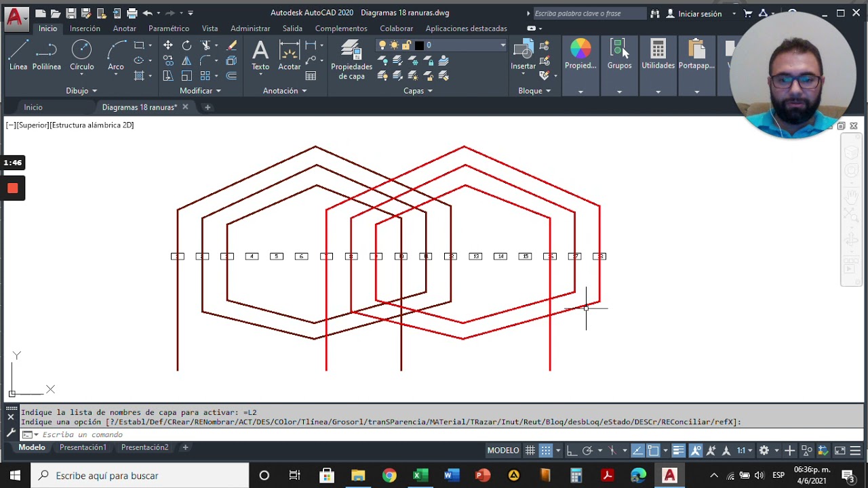Click the Rectangle tool icon
The height and width of the screenshot is (488, 868).
tap(138, 45)
